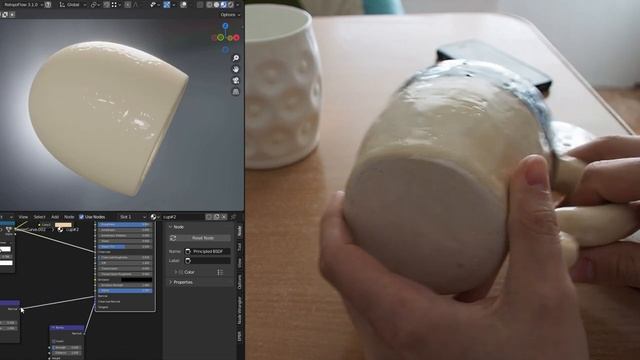The width and height of the screenshot is (640, 360).
Task: Open object type visibility dropdown
Action: pos(155,5)
